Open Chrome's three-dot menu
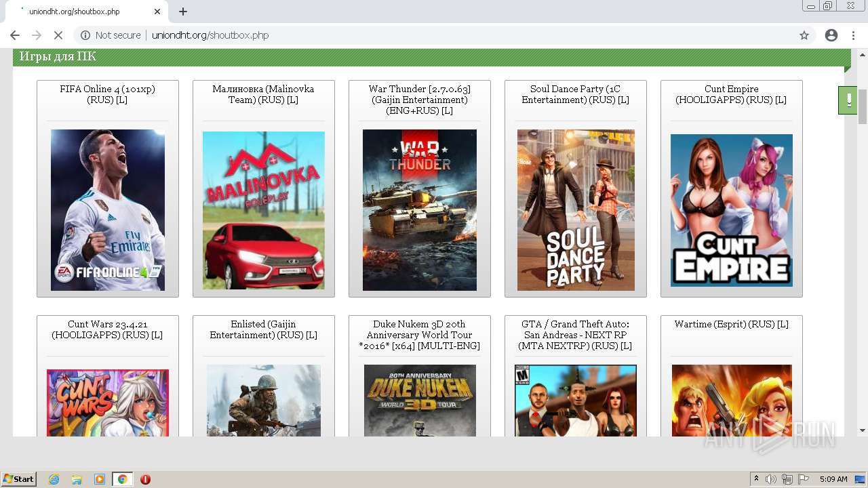 [x=853, y=35]
